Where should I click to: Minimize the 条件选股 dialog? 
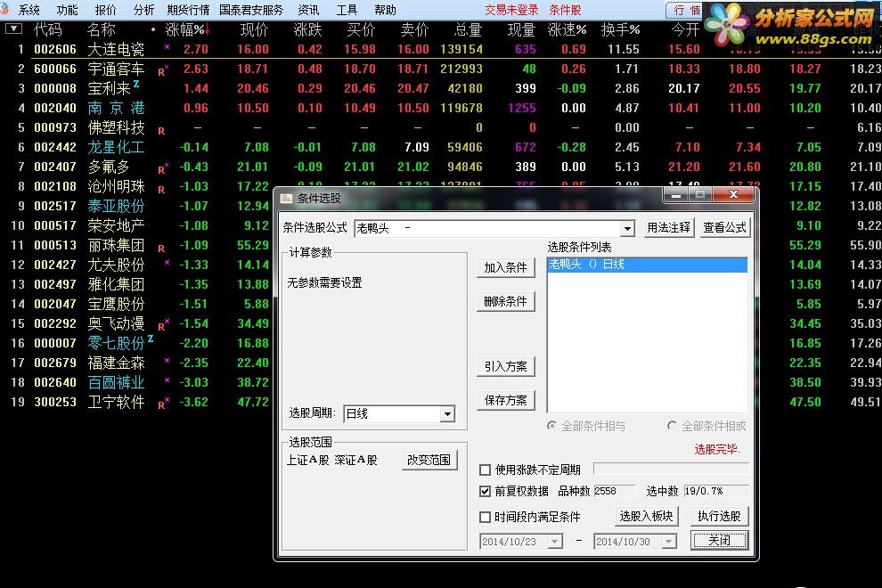676,195
